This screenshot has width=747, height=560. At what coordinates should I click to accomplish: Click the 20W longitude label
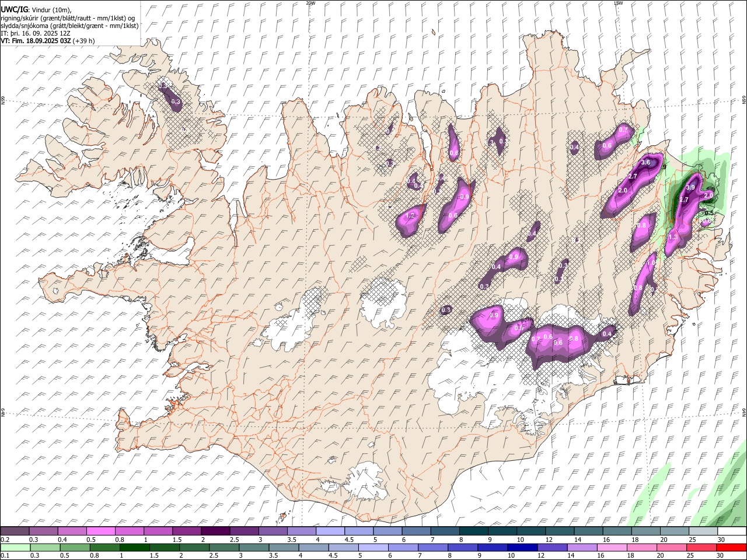click(x=310, y=3)
